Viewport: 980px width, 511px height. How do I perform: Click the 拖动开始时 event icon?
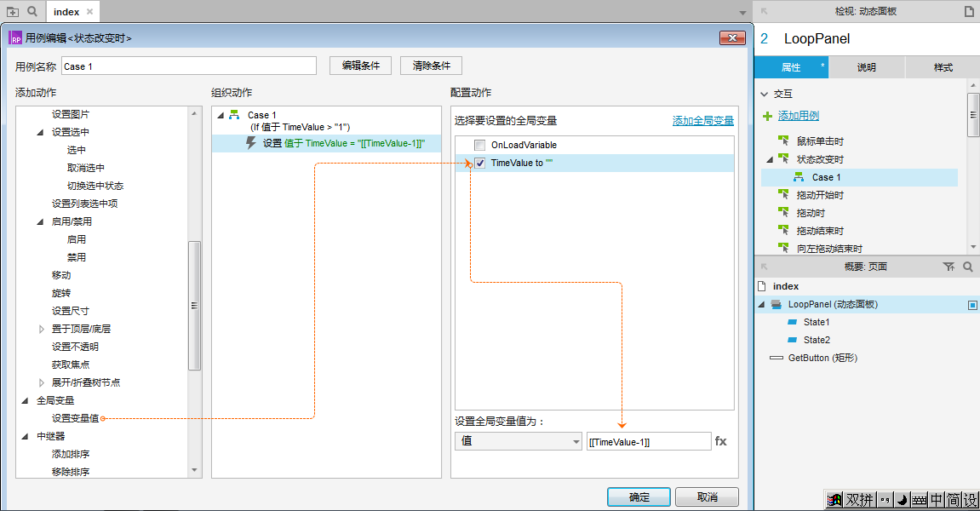pyautogui.click(x=783, y=194)
